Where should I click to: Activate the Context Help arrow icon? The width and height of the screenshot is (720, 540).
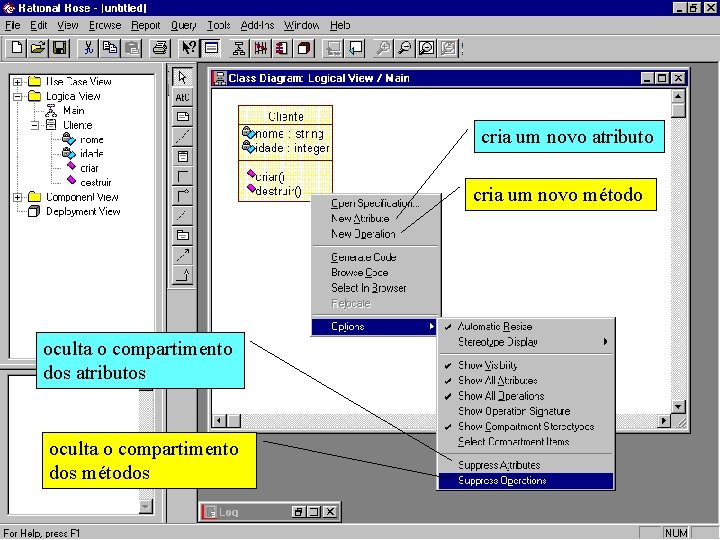tap(188, 48)
